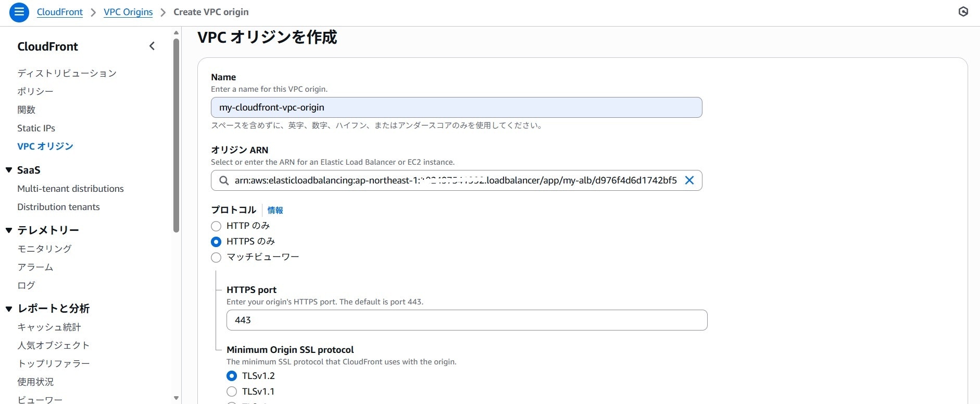Click the security hexagon icon in header
Screen dimensions: 980x404
[x=963, y=11]
